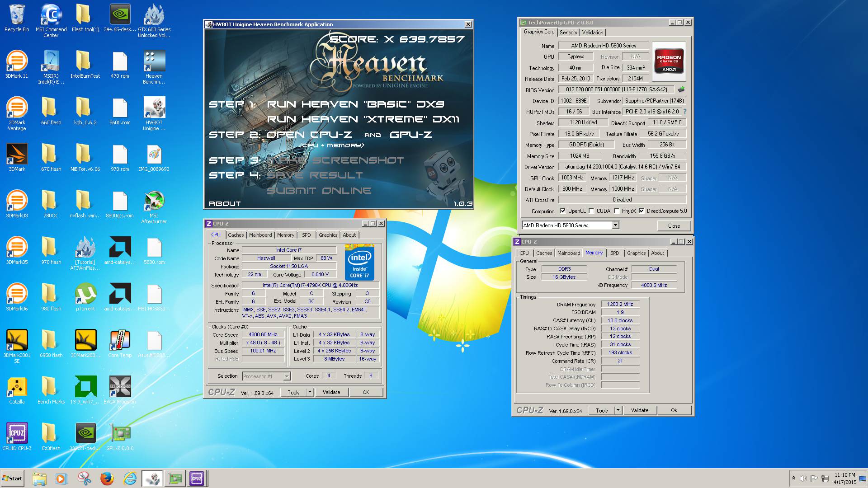This screenshot has height=488, width=868.
Task: Click the Windows Start button
Action: click(13, 479)
